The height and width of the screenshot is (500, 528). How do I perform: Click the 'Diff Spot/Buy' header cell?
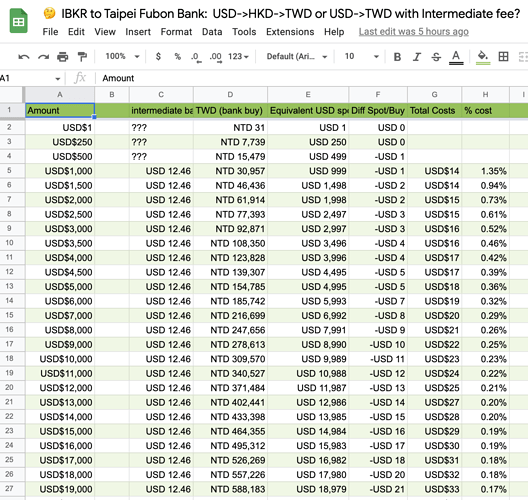378,110
